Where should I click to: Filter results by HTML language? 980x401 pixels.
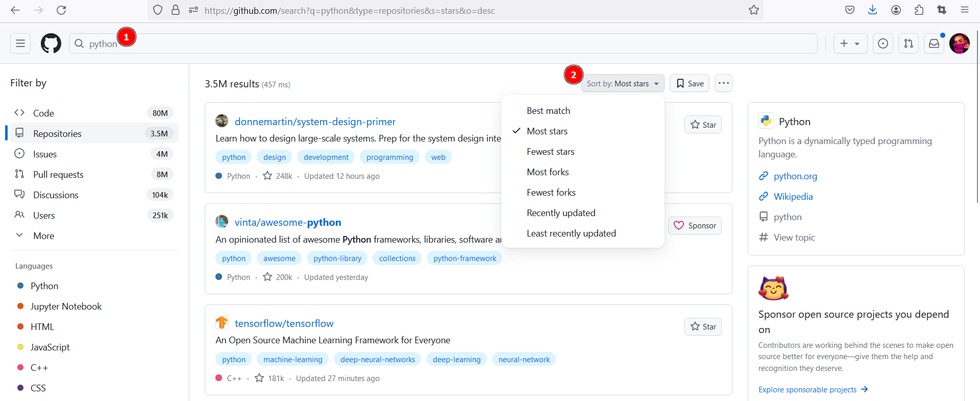click(x=42, y=327)
